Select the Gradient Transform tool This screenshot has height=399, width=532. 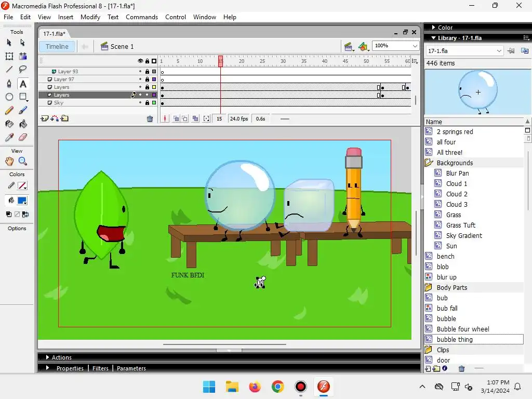click(22, 56)
